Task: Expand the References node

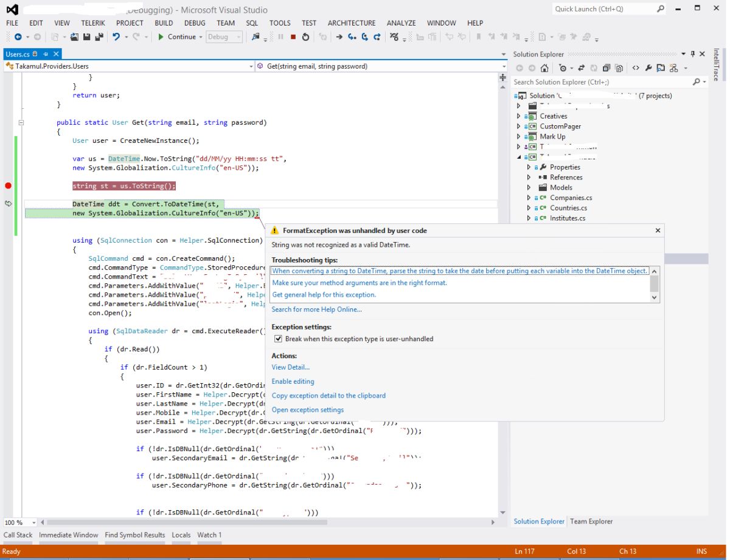Action: 529,178
